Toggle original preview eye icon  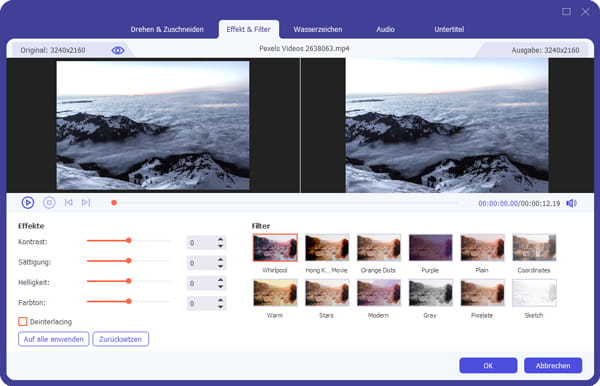117,50
